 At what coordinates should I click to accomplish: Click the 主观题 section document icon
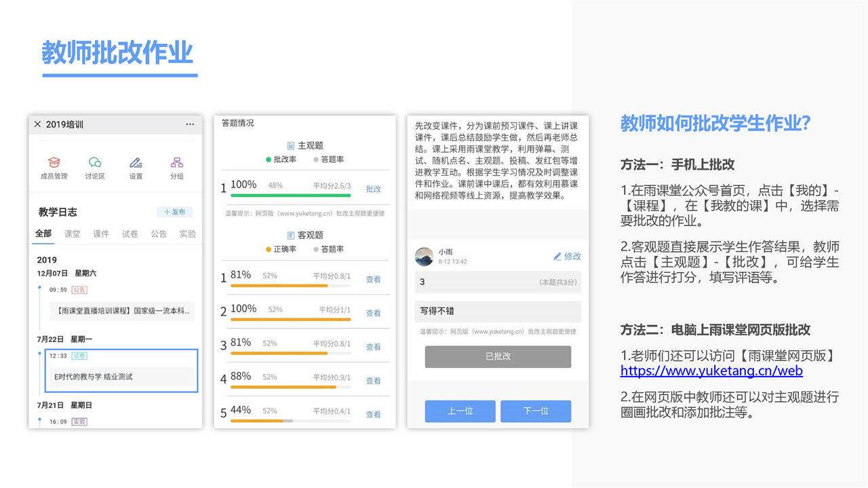(x=290, y=145)
